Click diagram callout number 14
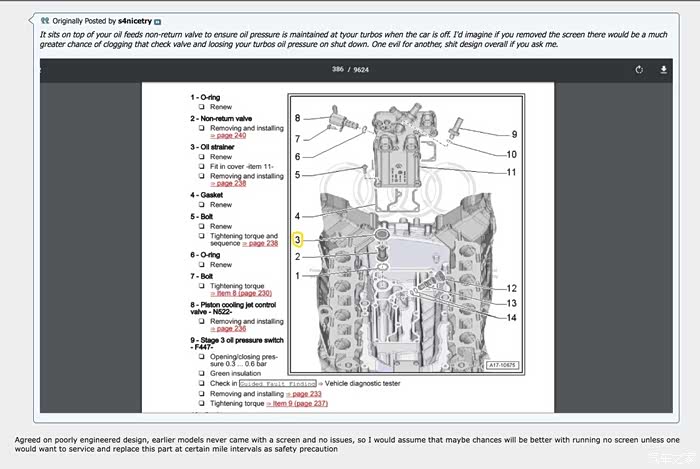This screenshot has width=700, height=469. tap(512, 318)
